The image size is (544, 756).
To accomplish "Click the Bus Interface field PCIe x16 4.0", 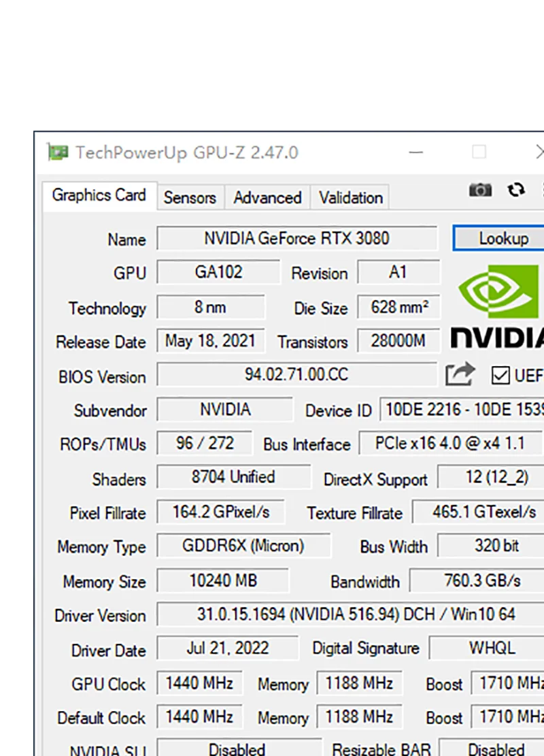I will (451, 443).
